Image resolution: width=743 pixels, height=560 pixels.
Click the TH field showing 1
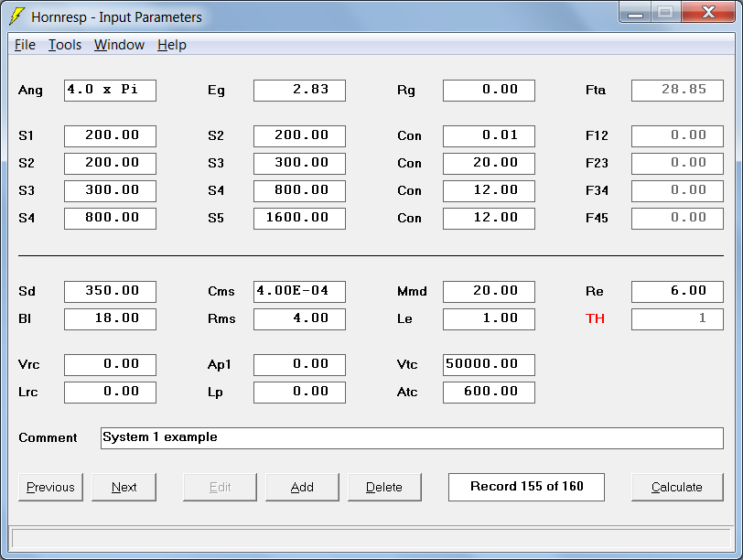(x=678, y=318)
